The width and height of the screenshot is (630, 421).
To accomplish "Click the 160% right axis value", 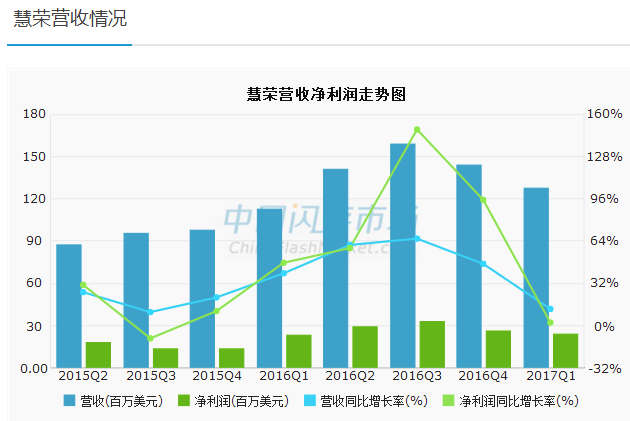I will click(x=605, y=114).
